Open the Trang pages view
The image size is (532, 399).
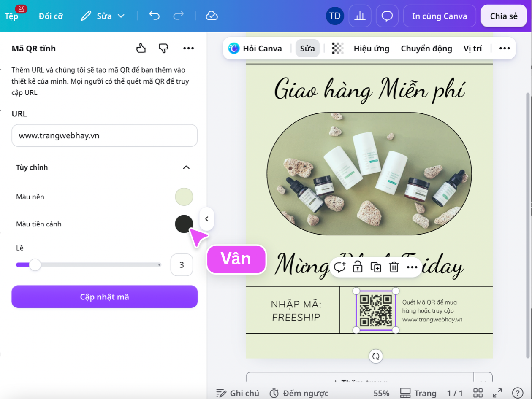(418, 393)
